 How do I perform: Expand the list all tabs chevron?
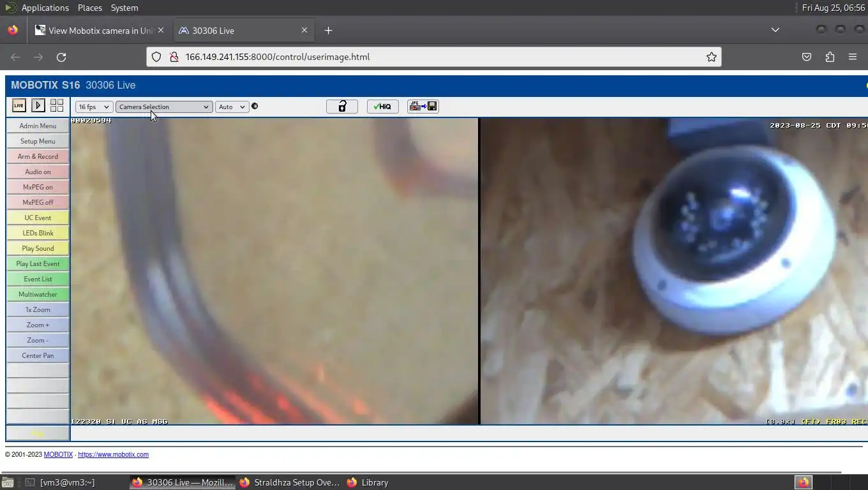click(x=775, y=30)
